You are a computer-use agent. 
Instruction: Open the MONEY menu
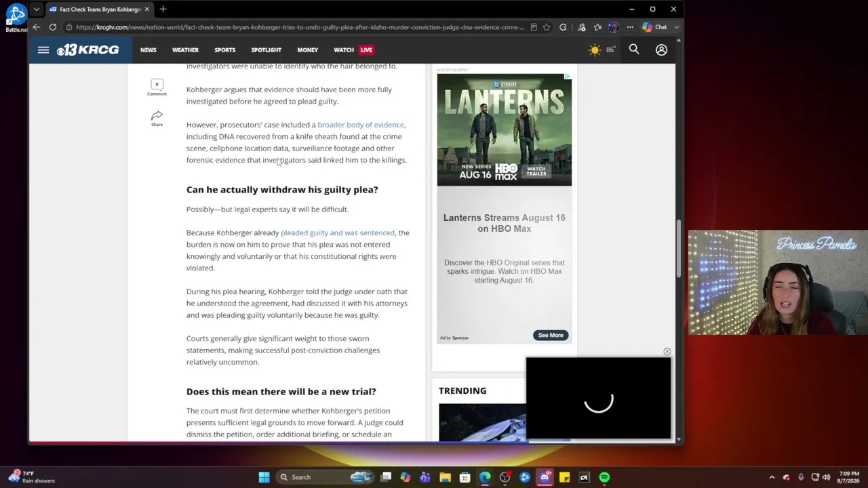307,49
